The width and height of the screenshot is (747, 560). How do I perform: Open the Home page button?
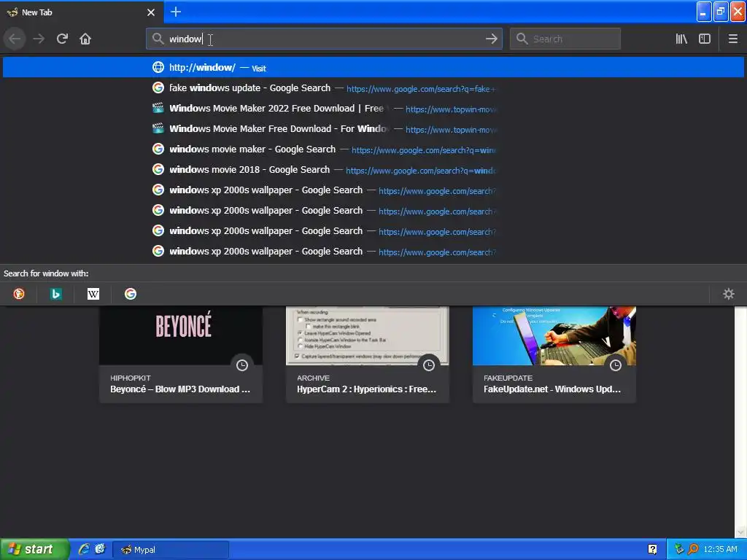[x=85, y=39]
